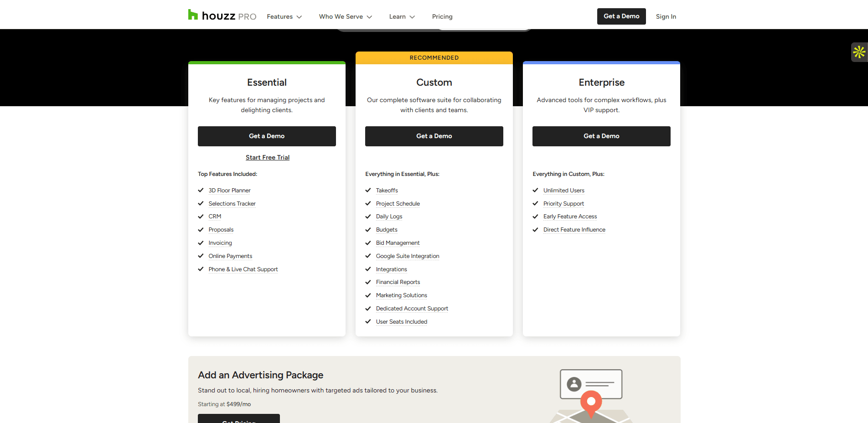Open the Pricing page in navigation

(x=442, y=16)
